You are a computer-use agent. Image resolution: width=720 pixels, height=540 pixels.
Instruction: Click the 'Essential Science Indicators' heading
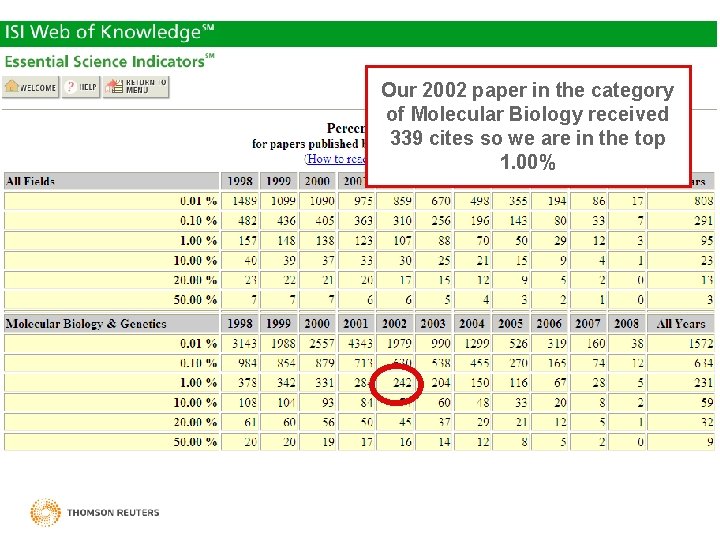(x=109, y=61)
